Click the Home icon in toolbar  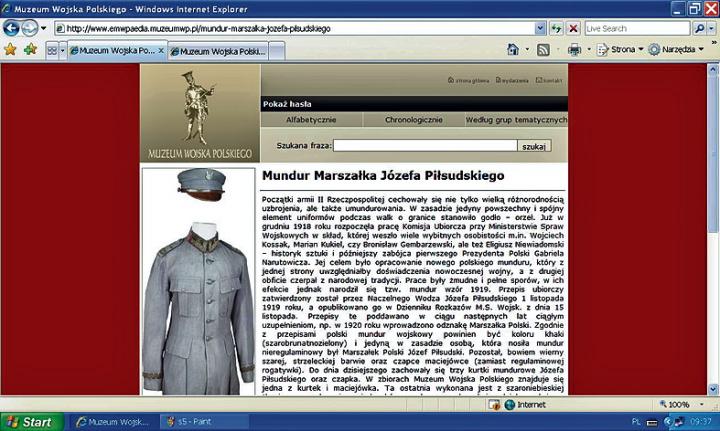click(513, 49)
